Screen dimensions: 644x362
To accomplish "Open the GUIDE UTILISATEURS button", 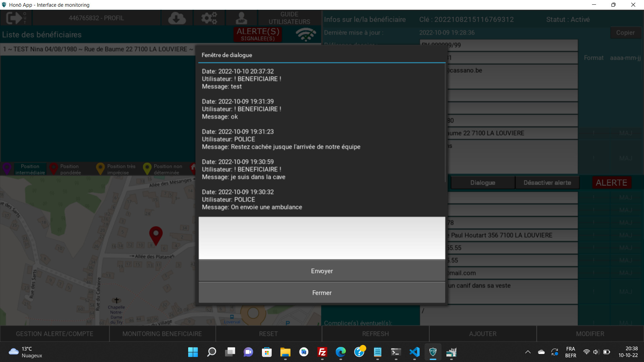I will (289, 18).
